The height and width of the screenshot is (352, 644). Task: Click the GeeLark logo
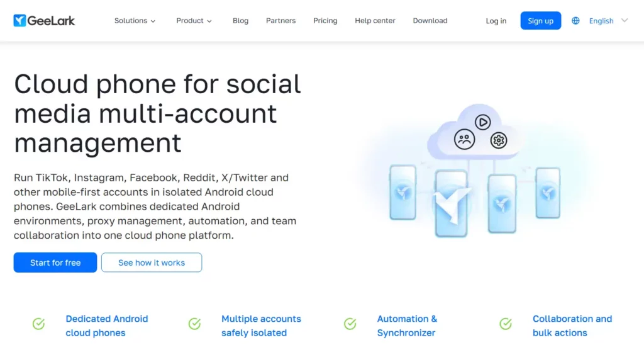(x=44, y=21)
